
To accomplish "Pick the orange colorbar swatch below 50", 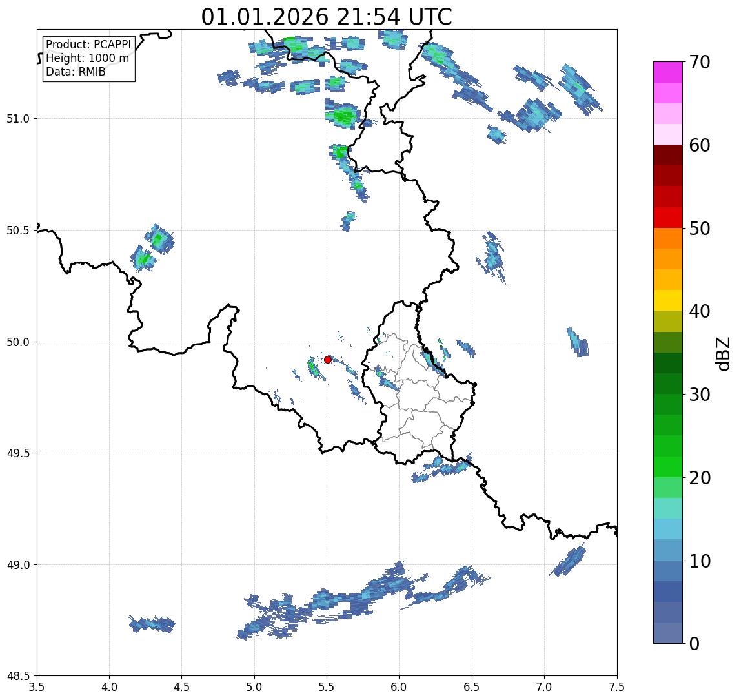I will (668, 239).
